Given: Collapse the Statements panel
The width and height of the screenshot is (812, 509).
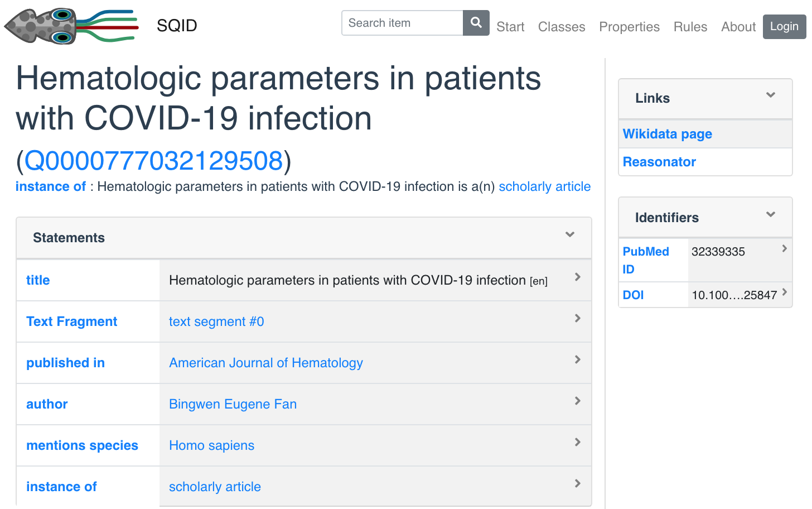Looking at the screenshot, I should 569,234.
